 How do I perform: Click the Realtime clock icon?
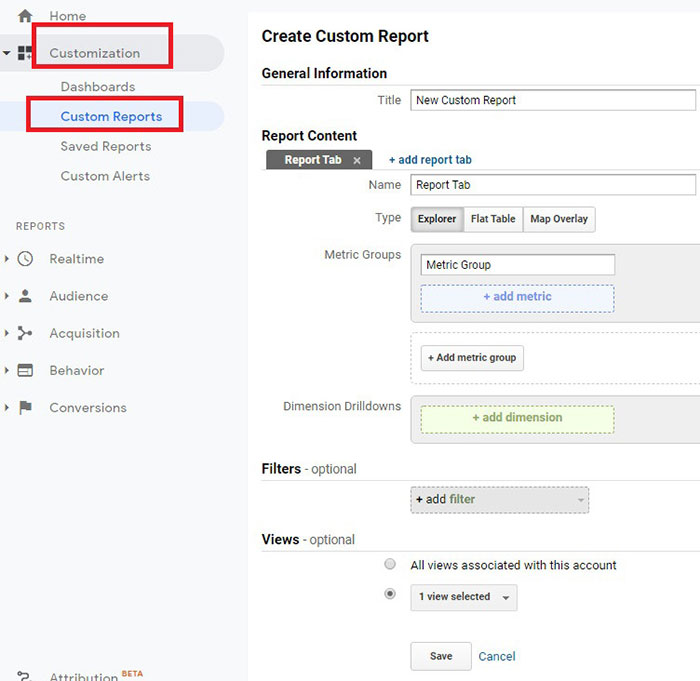(x=26, y=259)
